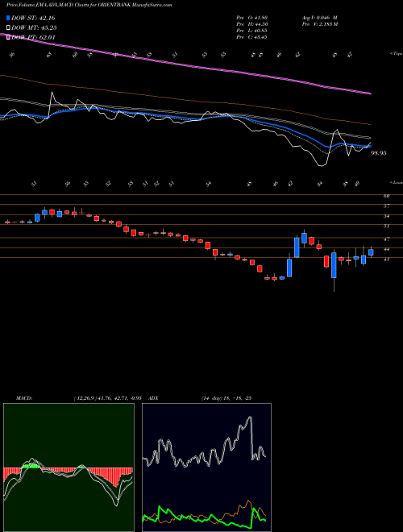This screenshot has width=403, height=532.
Task: Select the 'DOW MT: 45.25' legend text
Action: pyautogui.click(x=34, y=28)
